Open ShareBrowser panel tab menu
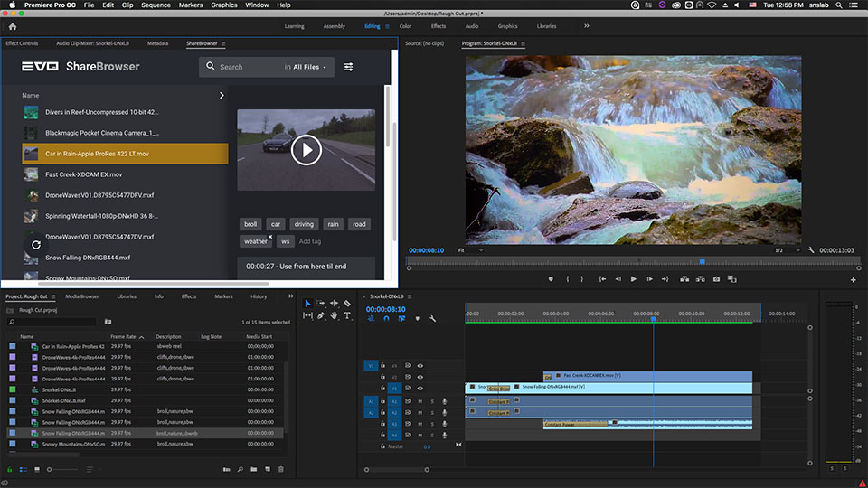868x488 pixels. click(223, 43)
